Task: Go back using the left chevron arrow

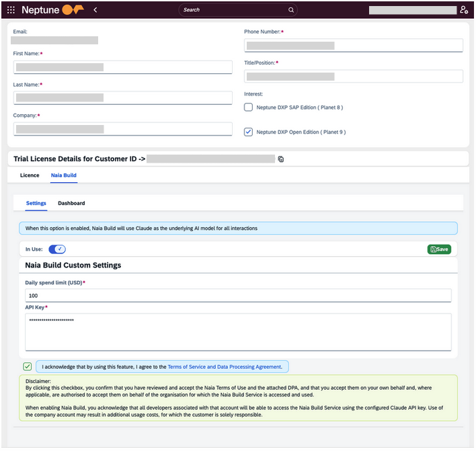Action: click(x=95, y=10)
